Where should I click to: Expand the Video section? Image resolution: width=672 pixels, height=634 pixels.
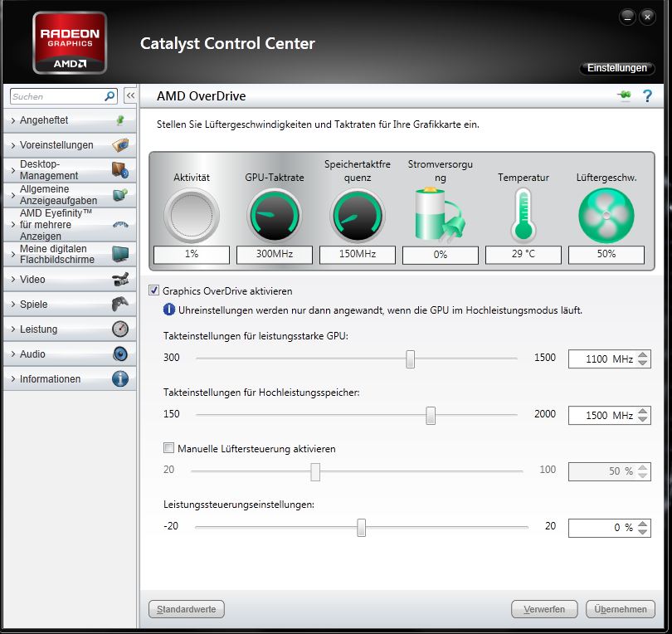click(x=13, y=279)
